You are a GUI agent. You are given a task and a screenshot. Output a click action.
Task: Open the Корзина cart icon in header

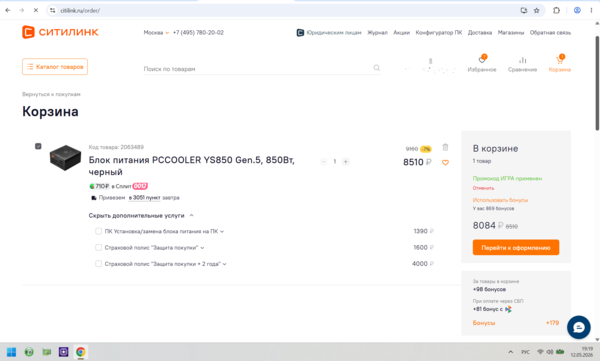559,60
